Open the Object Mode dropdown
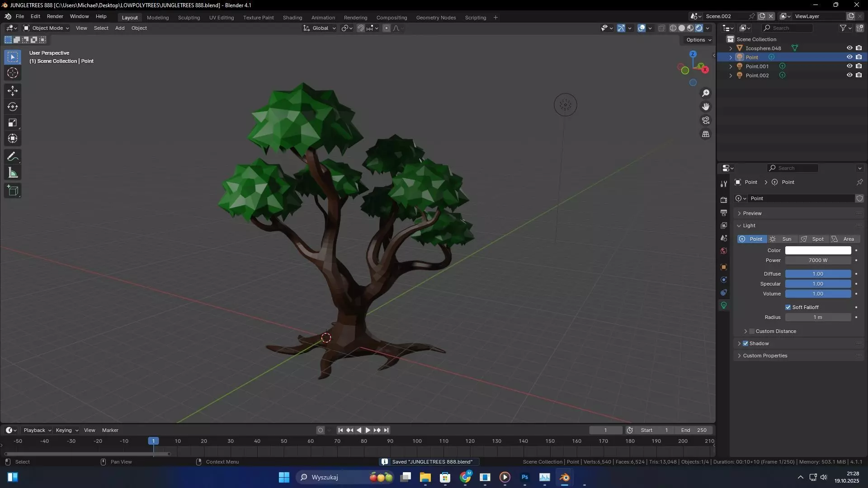 click(x=46, y=28)
